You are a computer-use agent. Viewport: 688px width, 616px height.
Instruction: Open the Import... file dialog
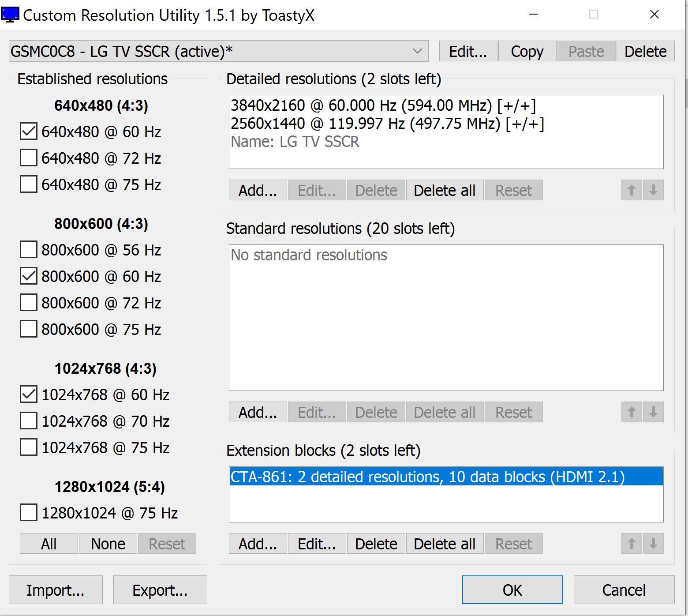pos(56,590)
